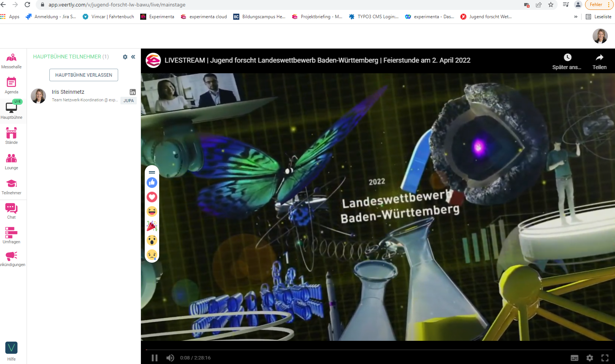The image size is (615, 364).
Task: Send a heart reaction
Action: click(x=152, y=197)
